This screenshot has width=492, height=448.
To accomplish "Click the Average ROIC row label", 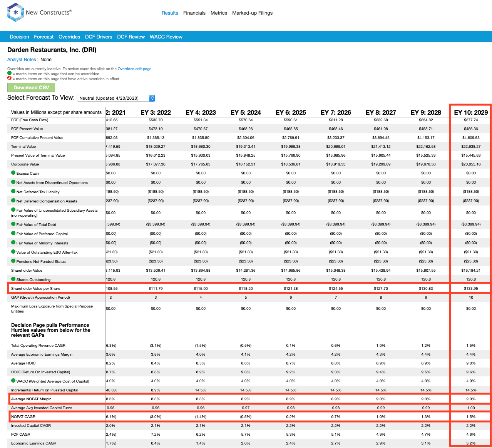I will [x=23, y=363].
